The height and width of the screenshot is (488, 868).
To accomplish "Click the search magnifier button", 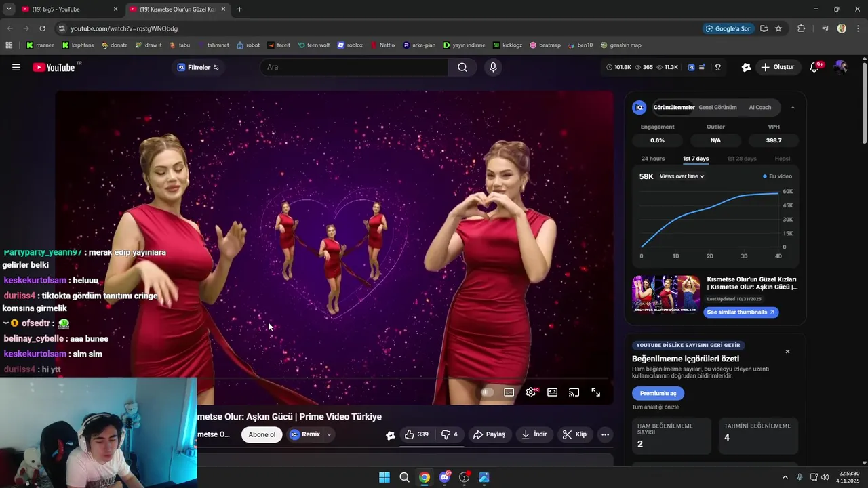I will (462, 67).
